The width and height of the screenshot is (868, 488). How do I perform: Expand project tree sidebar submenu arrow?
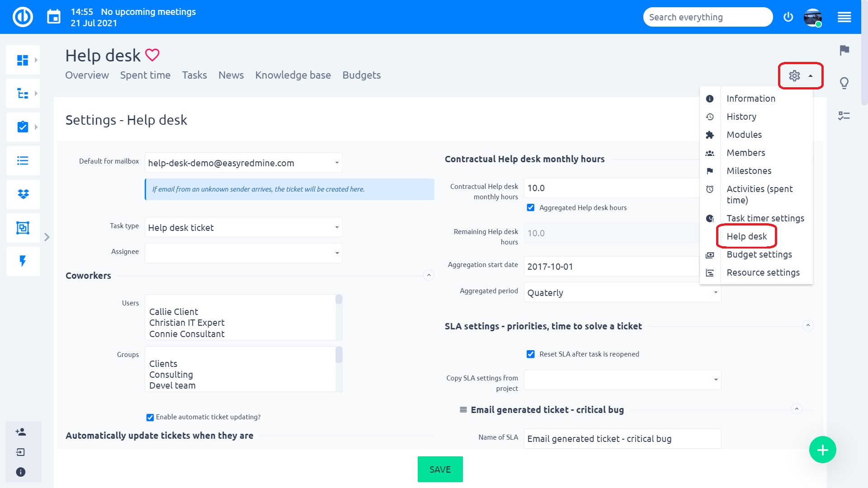[x=36, y=94]
